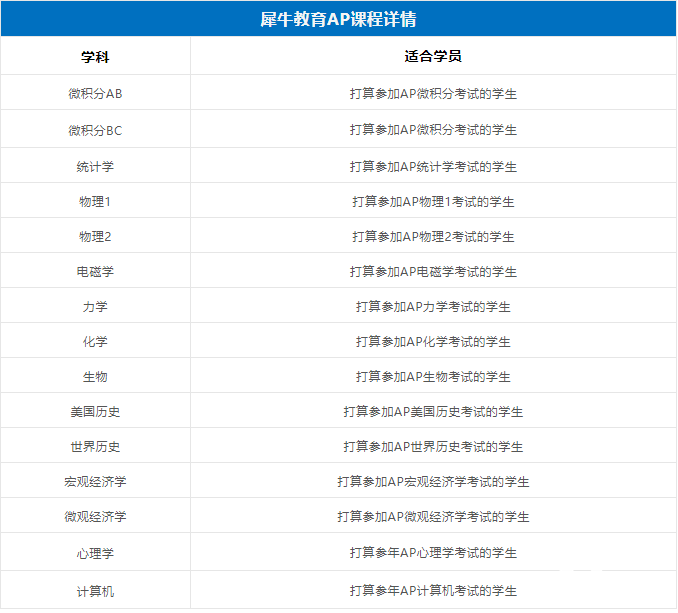Click 打算参加AP化学考试的学生
The width and height of the screenshot is (678, 613).
point(433,342)
